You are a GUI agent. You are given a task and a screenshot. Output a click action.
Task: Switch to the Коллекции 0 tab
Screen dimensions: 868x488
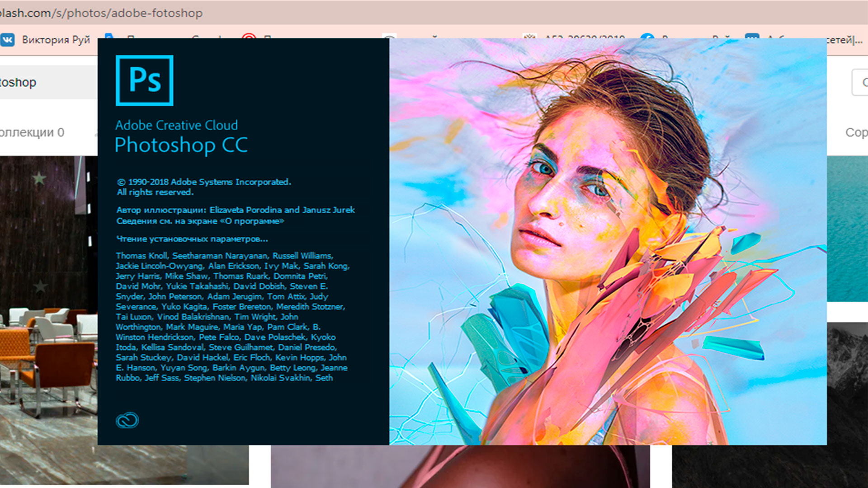tap(32, 132)
